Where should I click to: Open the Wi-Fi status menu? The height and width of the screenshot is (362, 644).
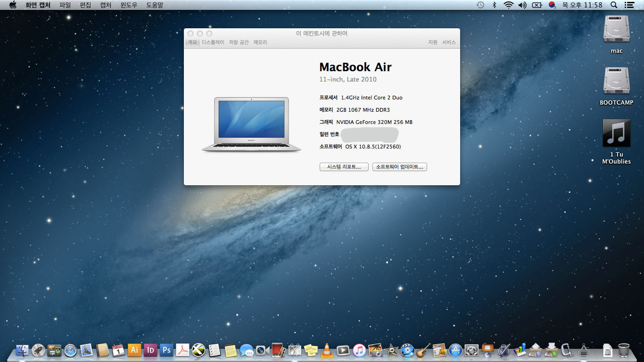tap(508, 5)
